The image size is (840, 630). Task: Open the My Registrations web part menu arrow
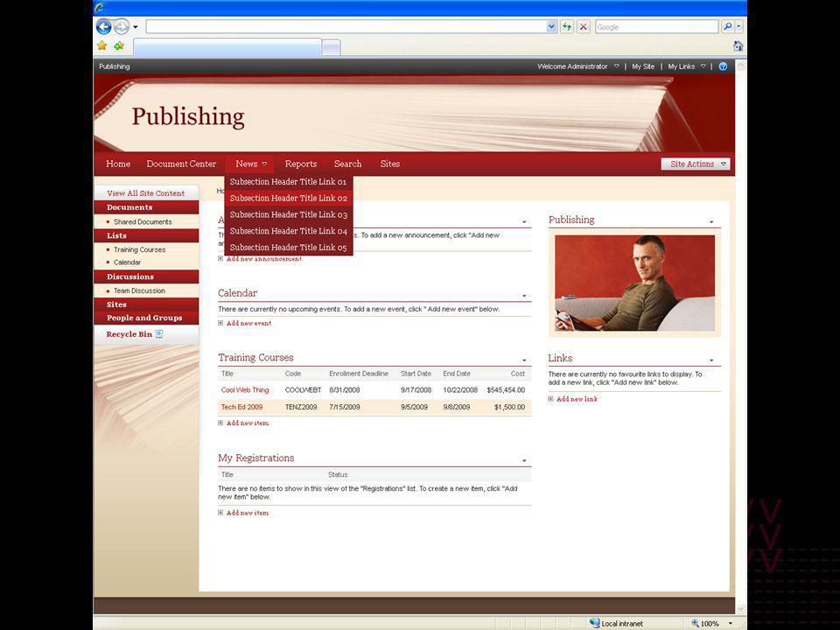click(524, 461)
